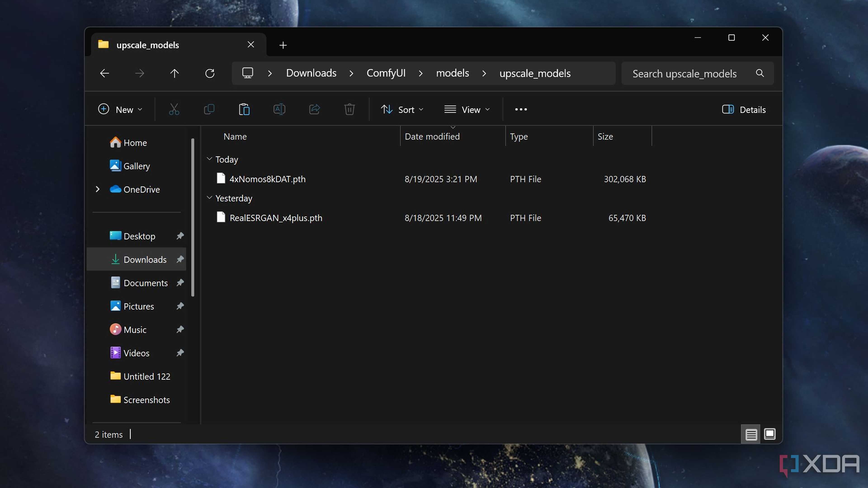Click the sidebar vertical scrollbar
The image size is (868, 488).
(x=193, y=217)
